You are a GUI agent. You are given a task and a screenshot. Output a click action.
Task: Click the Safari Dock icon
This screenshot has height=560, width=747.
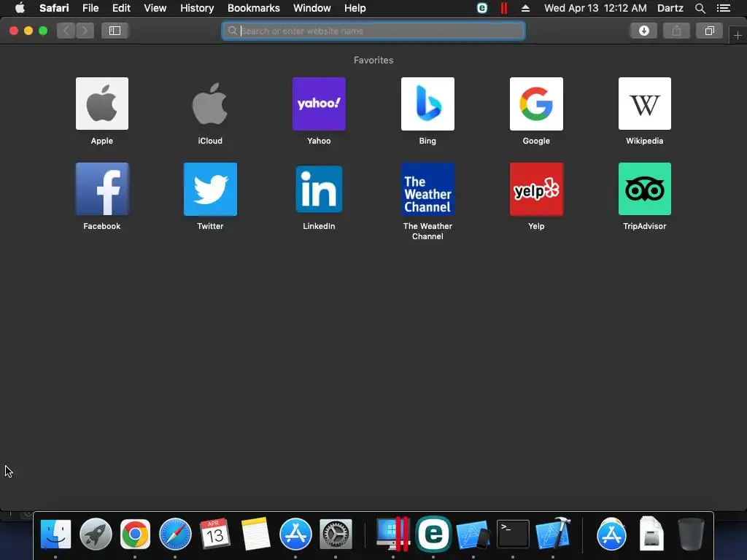pos(175,534)
